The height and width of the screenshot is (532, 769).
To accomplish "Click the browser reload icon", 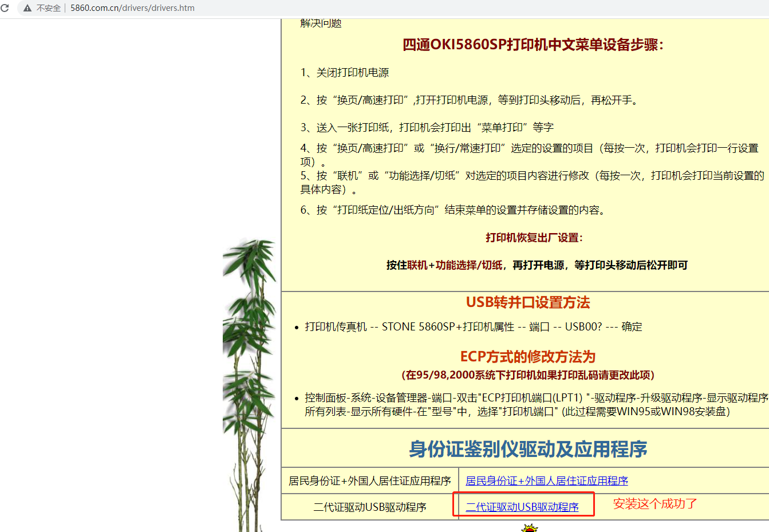I will click(5, 8).
